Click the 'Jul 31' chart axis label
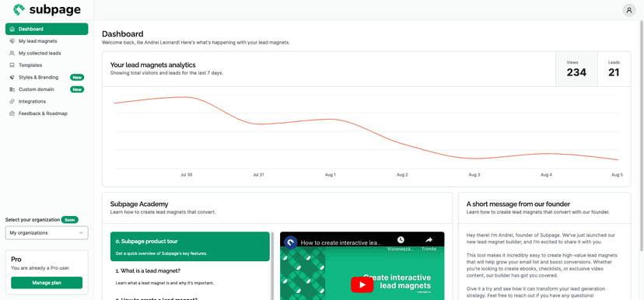The width and height of the screenshot is (644, 300). pos(258,175)
